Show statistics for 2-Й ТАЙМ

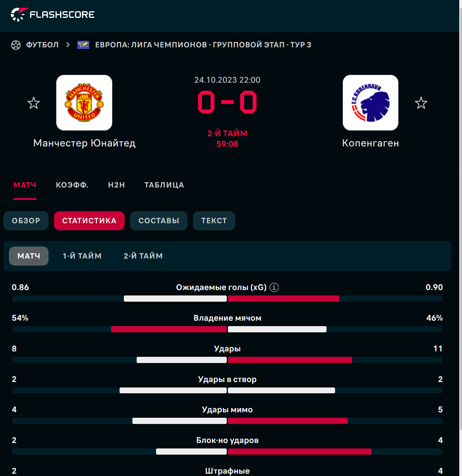(143, 256)
